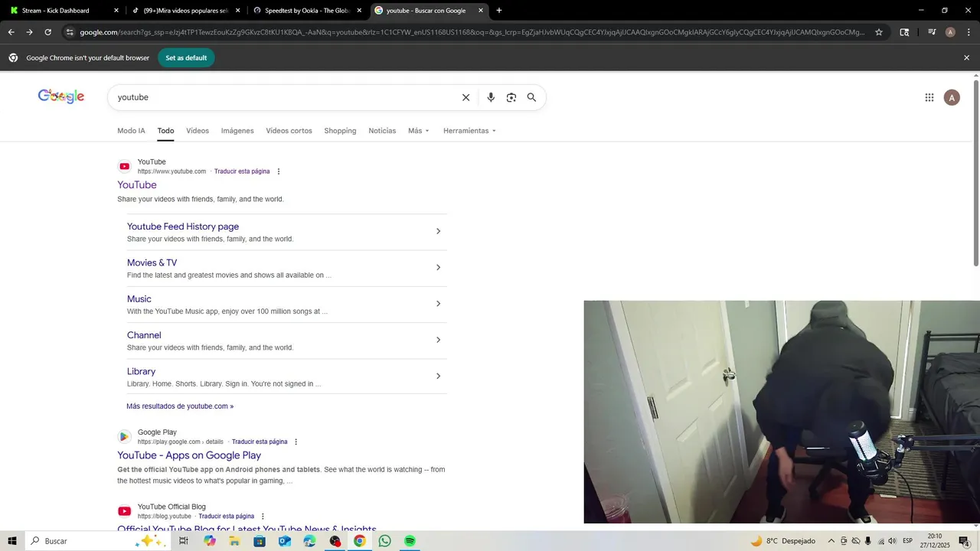Go forward using the browser forward arrow

click(x=29, y=32)
